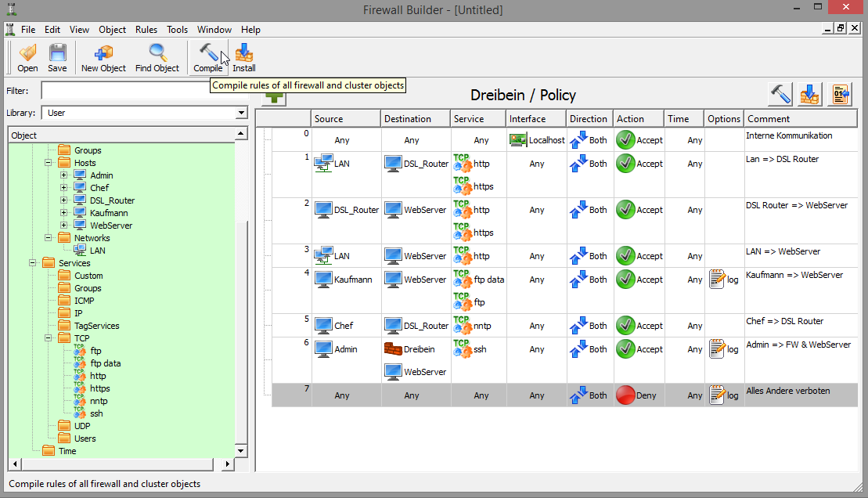
Task: Select the ssh TCP service in tree
Action: [96, 413]
